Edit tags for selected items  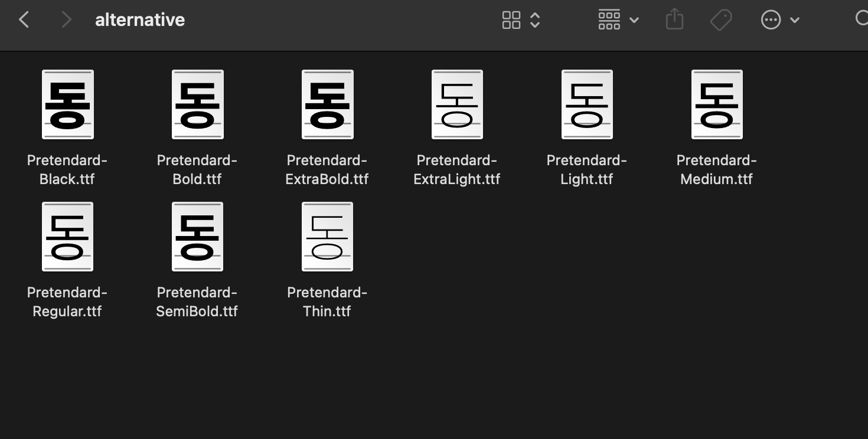tap(721, 20)
